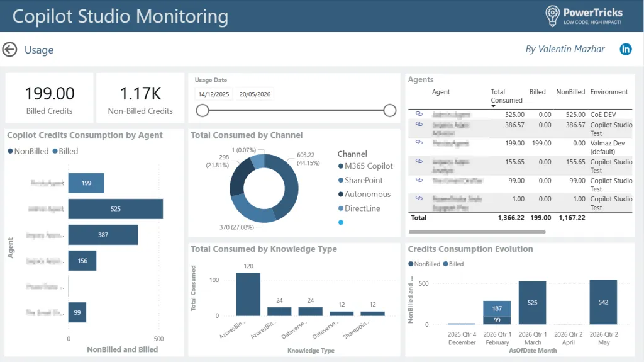Click the right handle of Usage Date slider
Viewport: 644px width, 362px height.
coord(390,110)
